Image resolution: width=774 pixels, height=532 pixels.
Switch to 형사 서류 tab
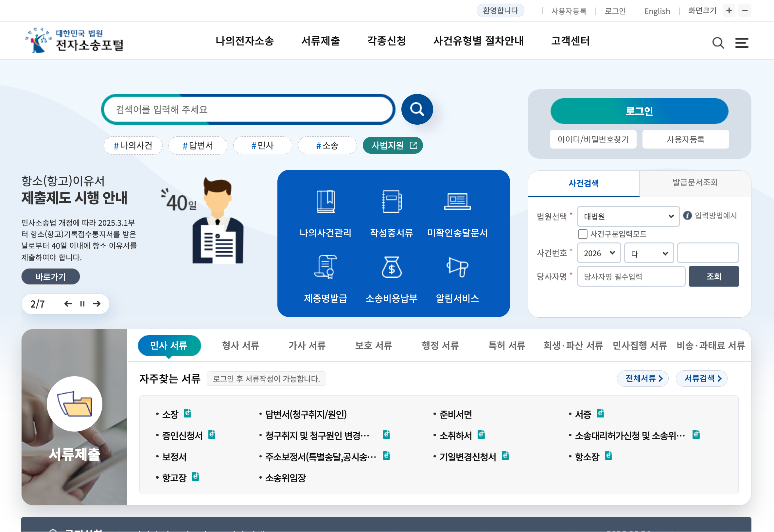click(x=240, y=345)
